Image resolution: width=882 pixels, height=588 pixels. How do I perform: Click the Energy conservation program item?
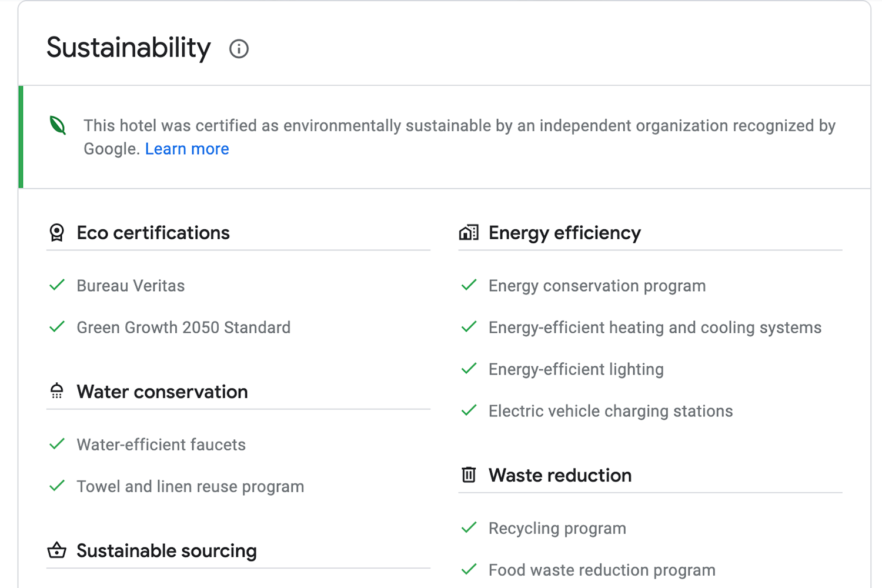(x=597, y=286)
